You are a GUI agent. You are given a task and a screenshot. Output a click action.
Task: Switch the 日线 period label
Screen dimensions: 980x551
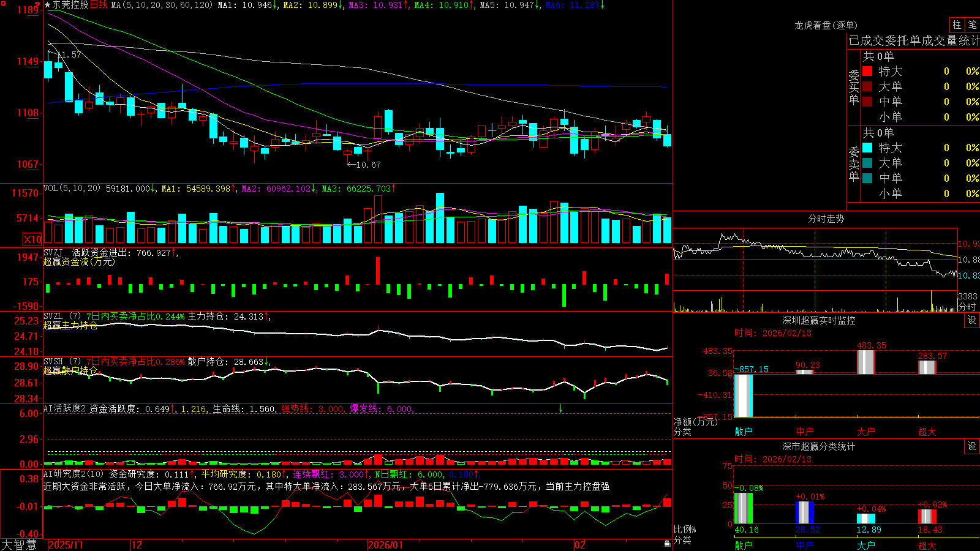coord(99,5)
